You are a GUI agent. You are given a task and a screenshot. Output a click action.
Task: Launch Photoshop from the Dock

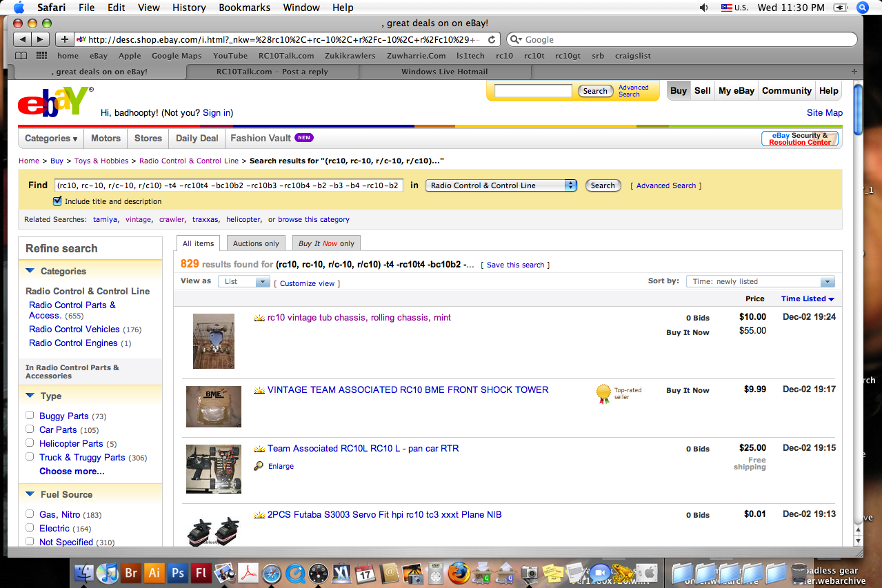tap(178, 573)
